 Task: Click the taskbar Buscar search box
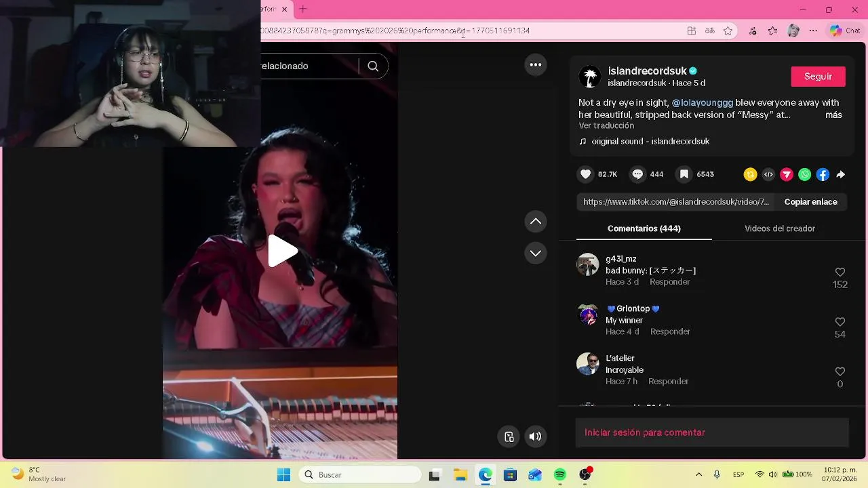[360, 475]
